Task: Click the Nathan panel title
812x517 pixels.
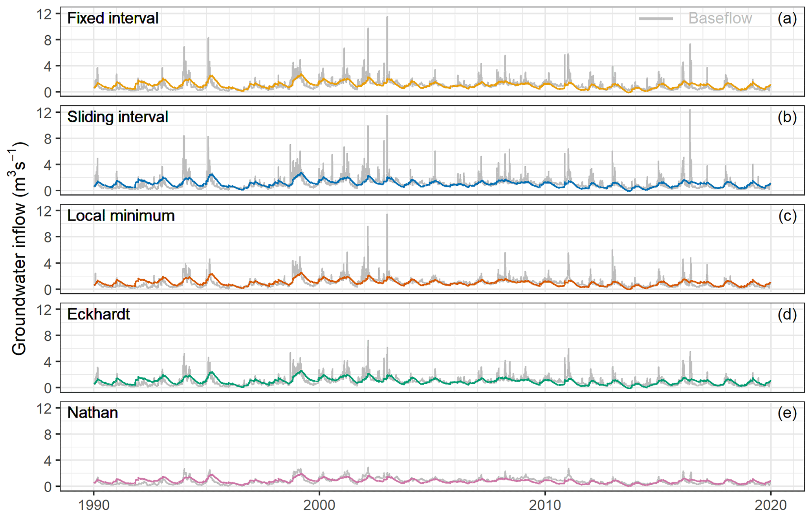Action: 92,413
